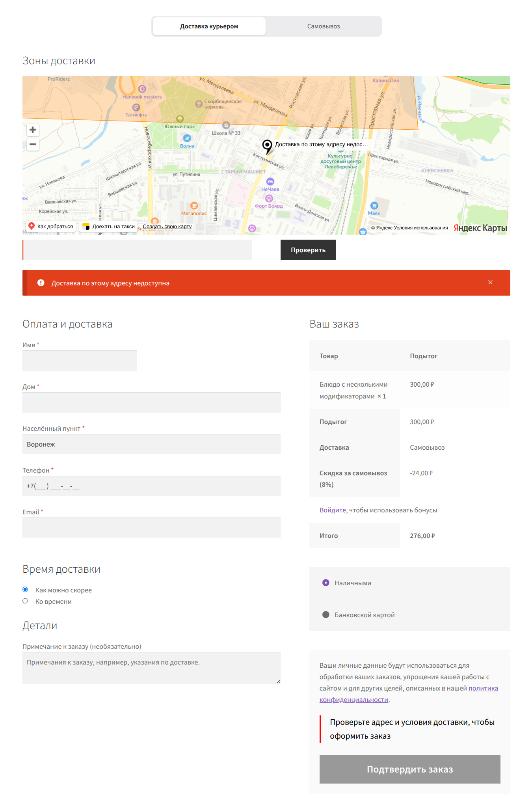Zoom in on the delivery map
Screen dimensions: 532x808
(33, 130)
